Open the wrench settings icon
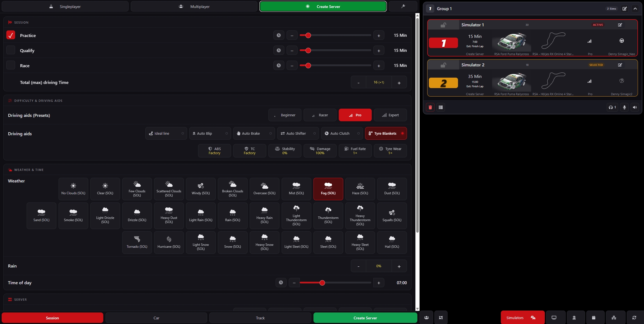 tap(403, 6)
